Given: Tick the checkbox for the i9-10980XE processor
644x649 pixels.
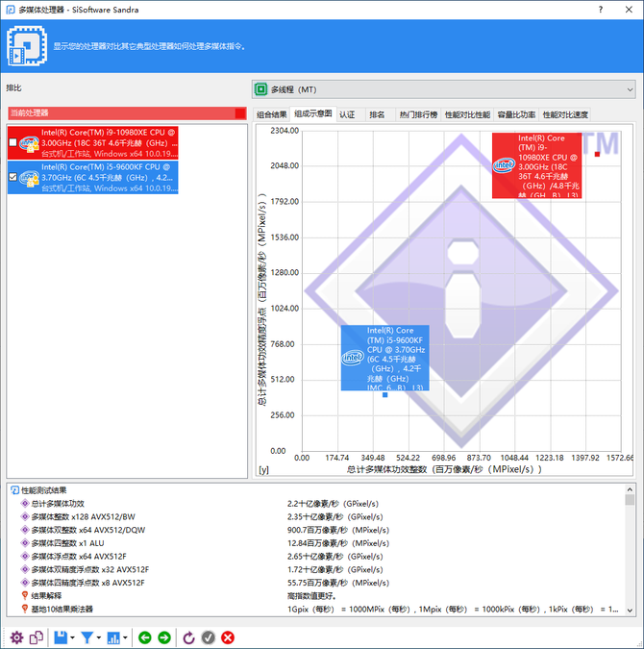Looking at the screenshot, I should pos(12,142).
